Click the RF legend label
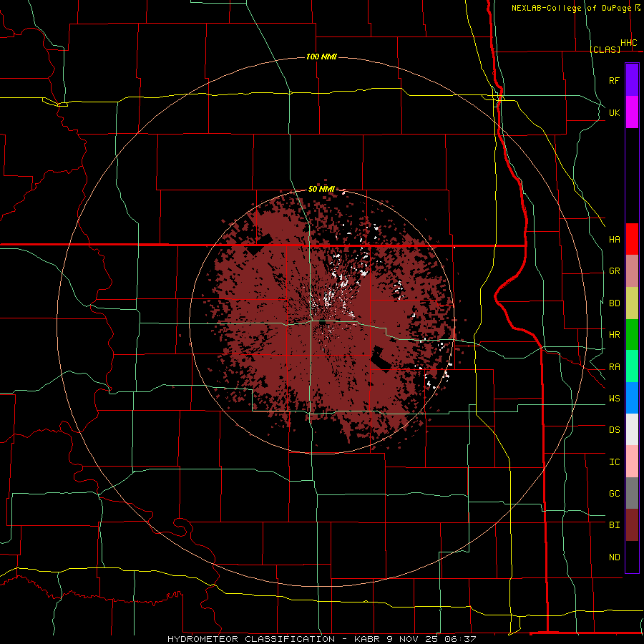The image size is (644, 644). point(615,81)
